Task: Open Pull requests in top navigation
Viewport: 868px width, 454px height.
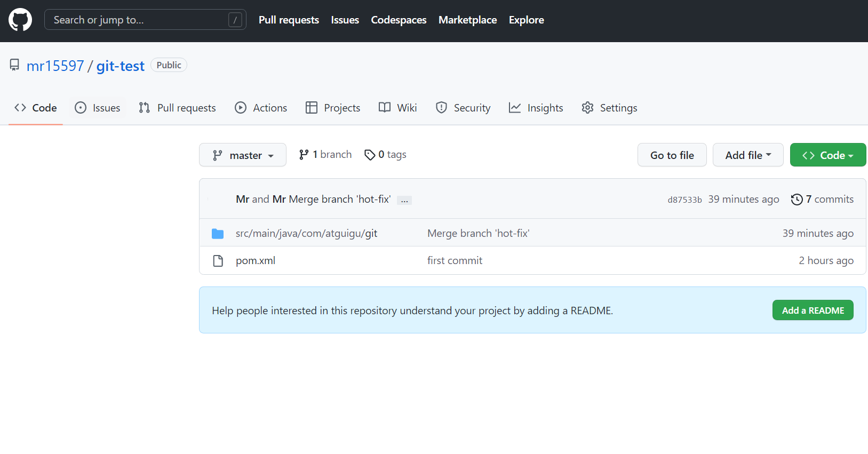Action: [289, 20]
